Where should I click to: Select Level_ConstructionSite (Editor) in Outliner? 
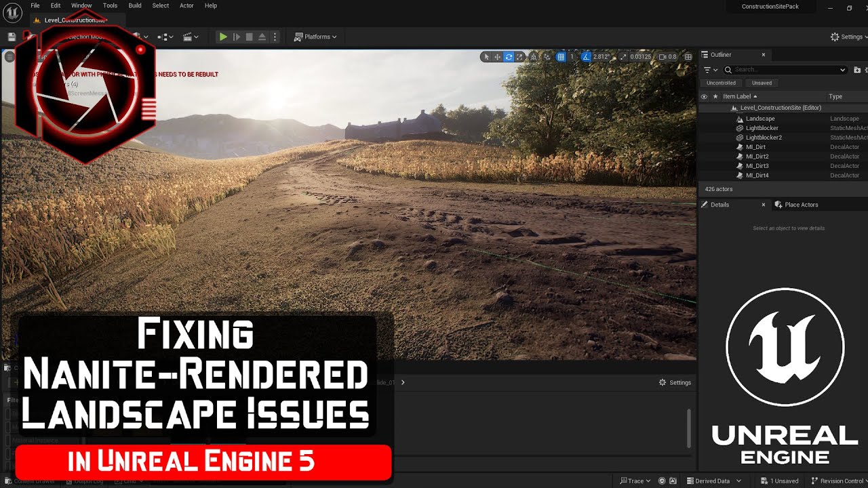(781, 108)
